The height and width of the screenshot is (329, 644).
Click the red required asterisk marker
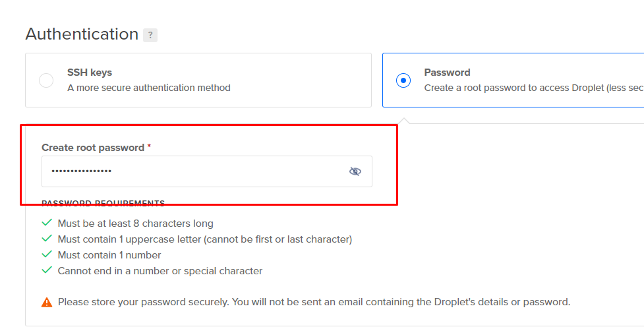(x=149, y=146)
